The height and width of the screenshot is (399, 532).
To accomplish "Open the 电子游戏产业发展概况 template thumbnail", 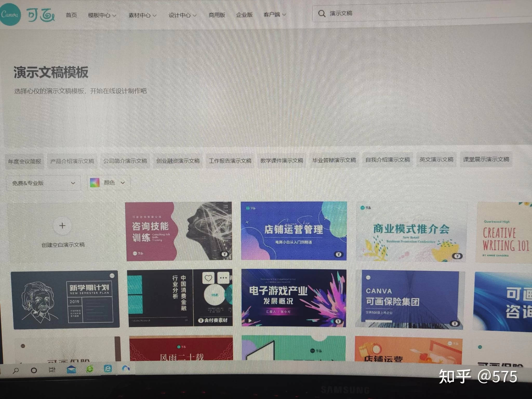I will click(294, 298).
